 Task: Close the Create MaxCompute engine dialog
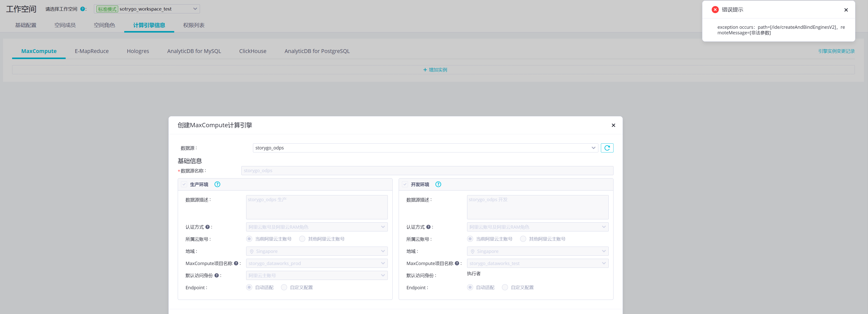click(x=613, y=125)
